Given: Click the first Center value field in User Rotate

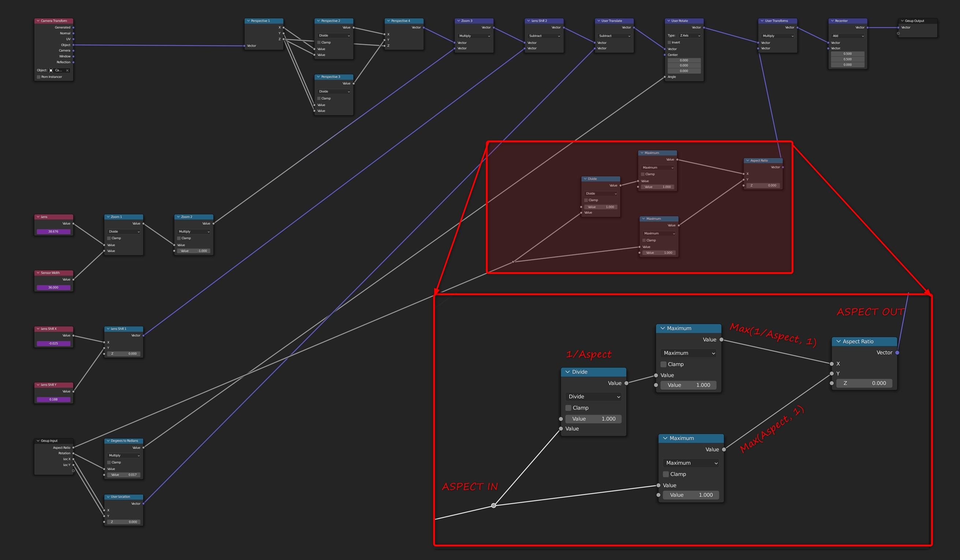Looking at the screenshot, I should coord(684,60).
